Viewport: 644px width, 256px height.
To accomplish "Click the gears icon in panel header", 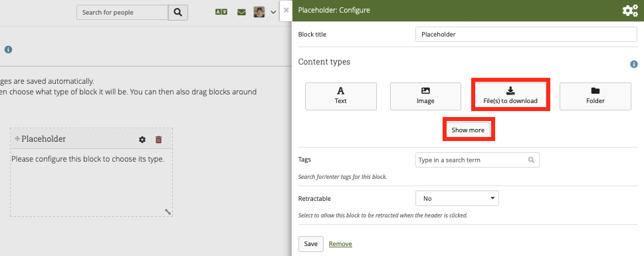I will click(630, 11).
